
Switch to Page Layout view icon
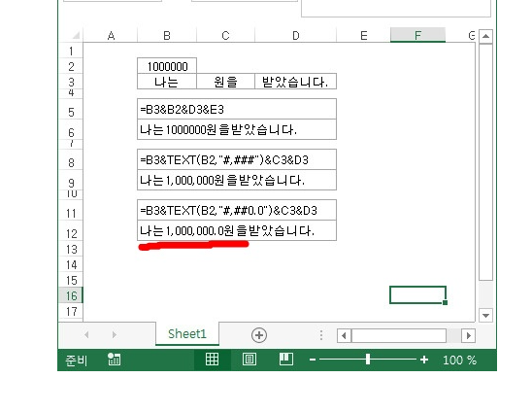point(249,359)
